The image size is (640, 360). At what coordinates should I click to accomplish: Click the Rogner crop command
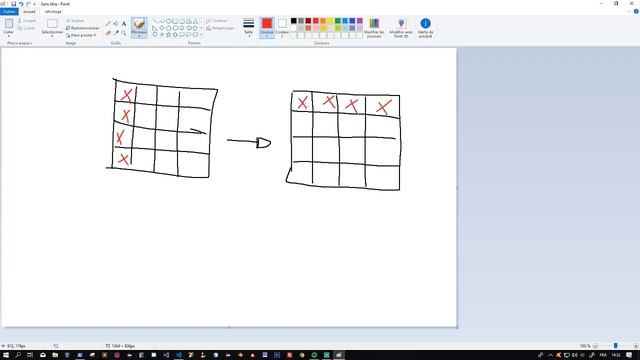pyautogui.click(x=75, y=20)
